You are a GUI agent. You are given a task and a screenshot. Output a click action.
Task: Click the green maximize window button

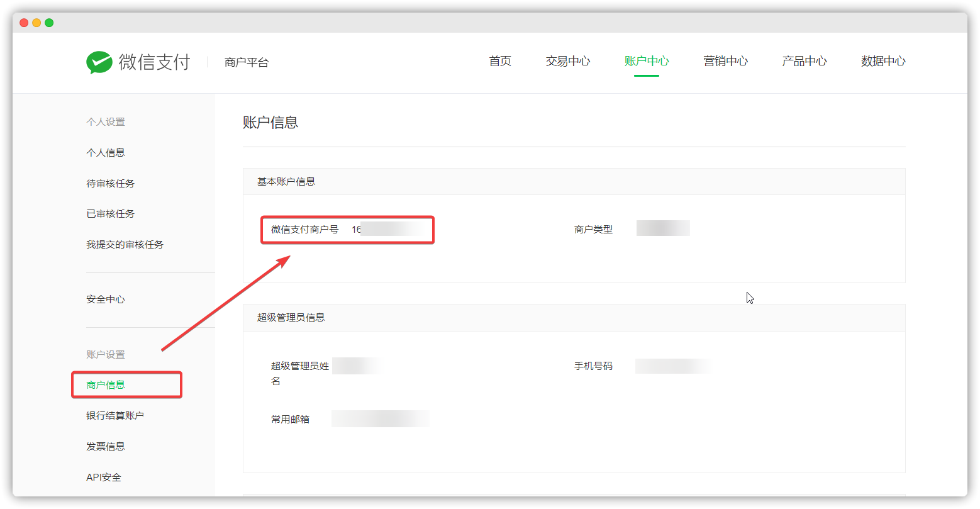[49, 23]
